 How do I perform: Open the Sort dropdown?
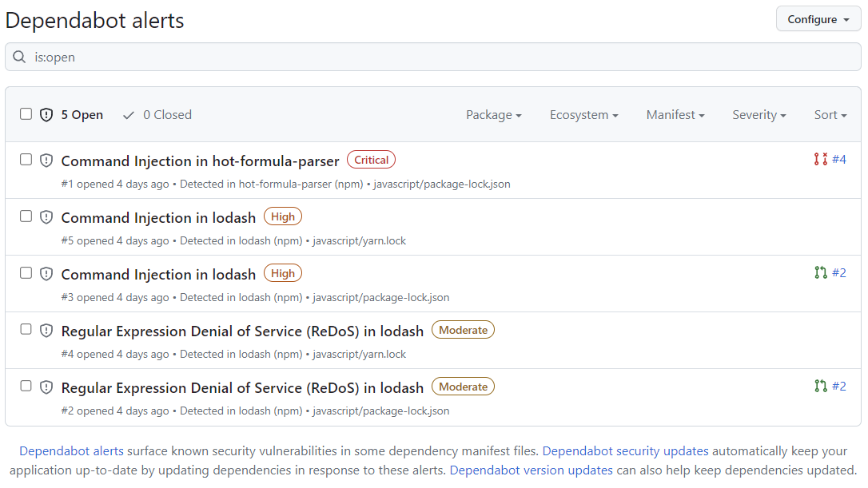tap(830, 114)
